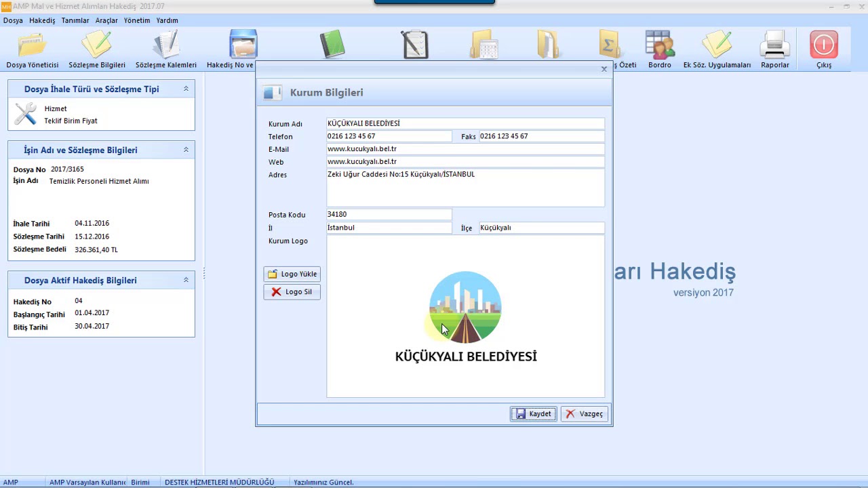Click the vertical panel splitter handle
Screen dimensions: 868x488
click(203, 274)
